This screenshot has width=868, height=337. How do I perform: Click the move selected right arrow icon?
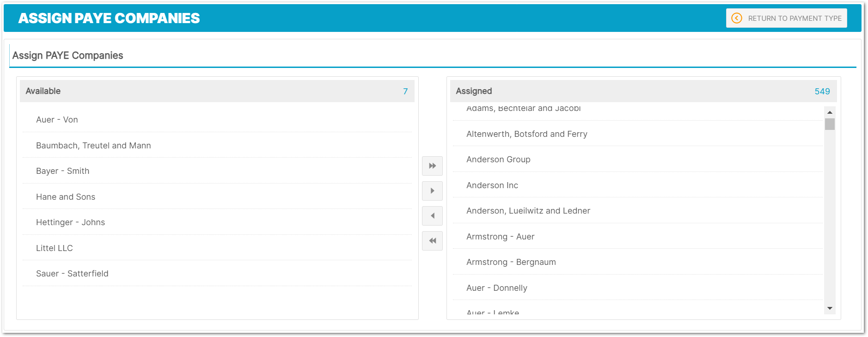pos(432,191)
